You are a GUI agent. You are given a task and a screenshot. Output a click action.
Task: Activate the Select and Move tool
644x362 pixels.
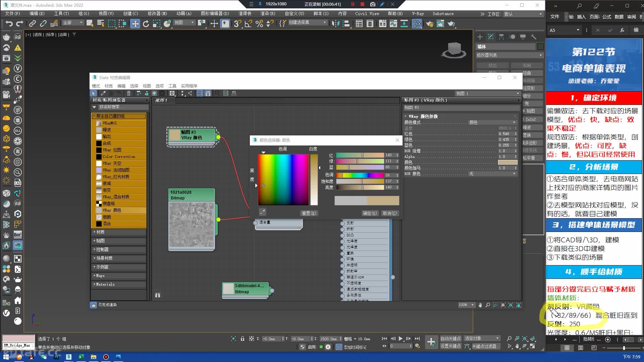coord(135,23)
